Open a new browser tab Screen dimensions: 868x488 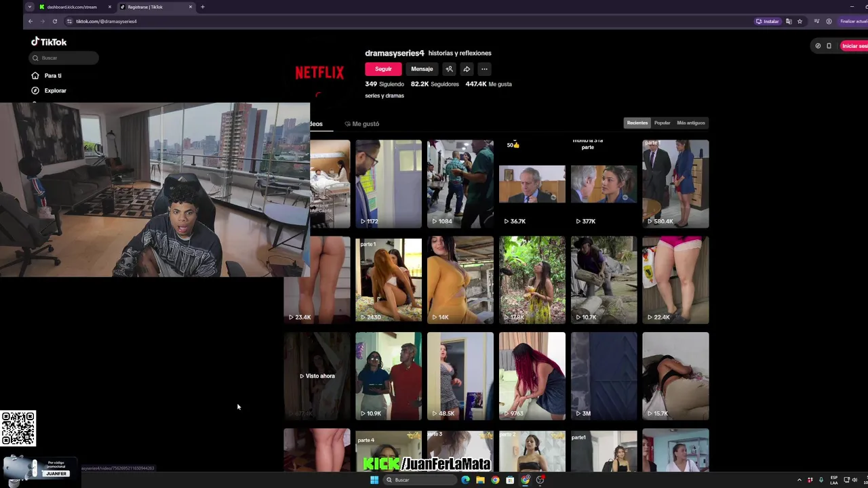pos(202,7)
